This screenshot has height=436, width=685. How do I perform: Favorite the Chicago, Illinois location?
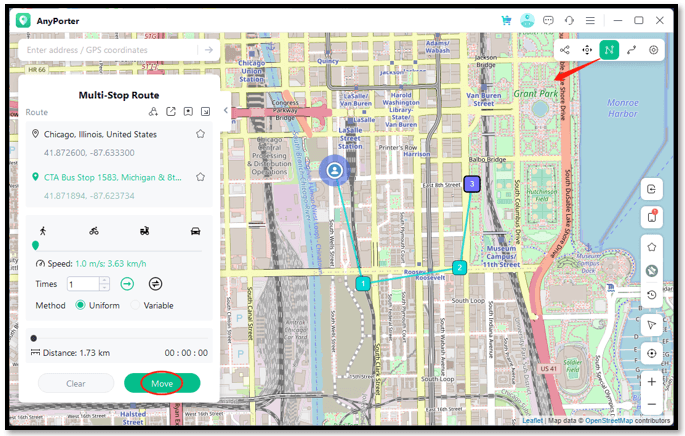(201, 134)
